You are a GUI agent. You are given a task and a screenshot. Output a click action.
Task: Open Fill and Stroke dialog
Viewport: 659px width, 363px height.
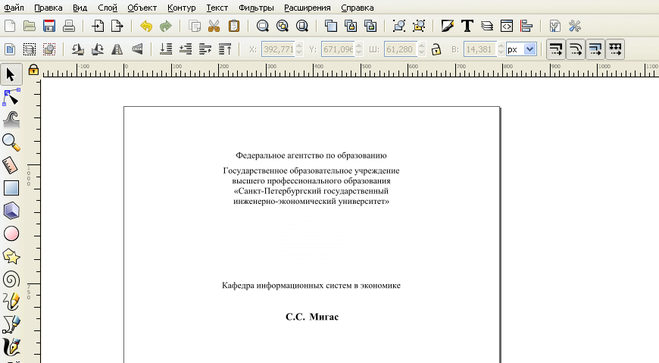448,26
